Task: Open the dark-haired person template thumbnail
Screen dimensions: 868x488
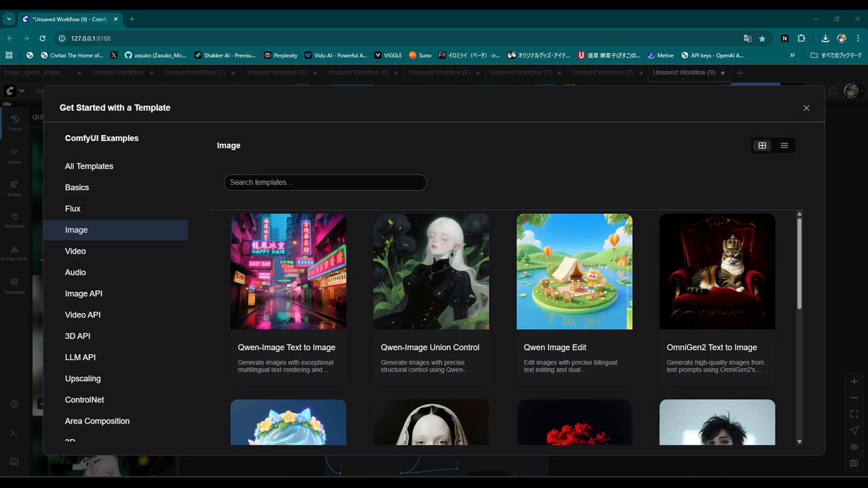Action: pyautogui.click(x=717, y=422)
